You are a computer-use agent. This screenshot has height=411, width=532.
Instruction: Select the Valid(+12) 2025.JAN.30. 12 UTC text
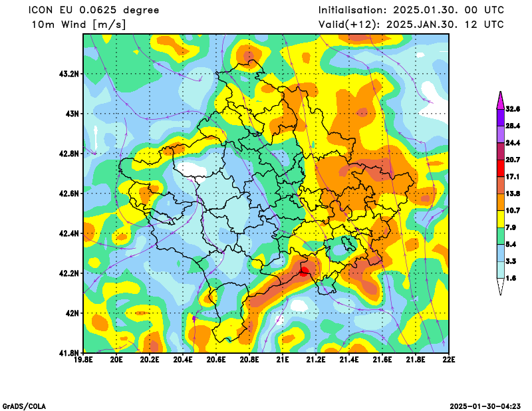click(411, 25)
